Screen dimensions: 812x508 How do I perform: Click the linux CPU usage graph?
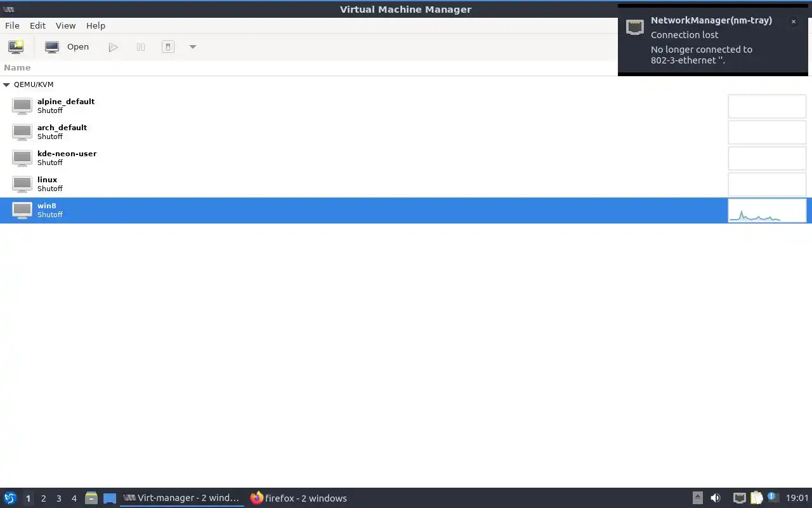767,185
